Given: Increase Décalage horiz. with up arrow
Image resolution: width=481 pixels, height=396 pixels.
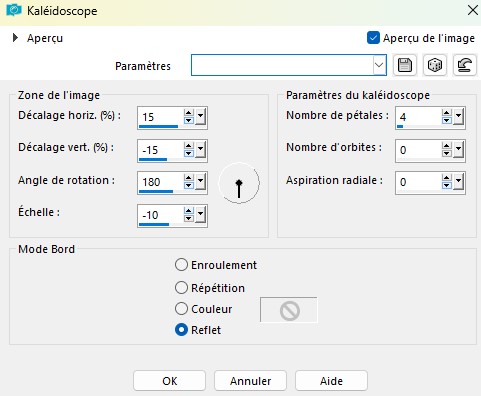Looking at the screenshot, I should [189, 113].
